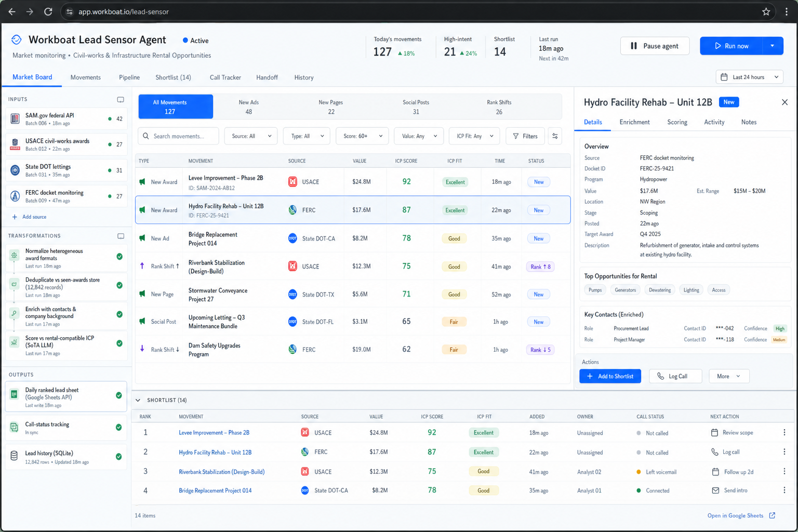Switch to the Call Tracker tab
This screenshot has width=798, height=532.
[x=225, y=77]
